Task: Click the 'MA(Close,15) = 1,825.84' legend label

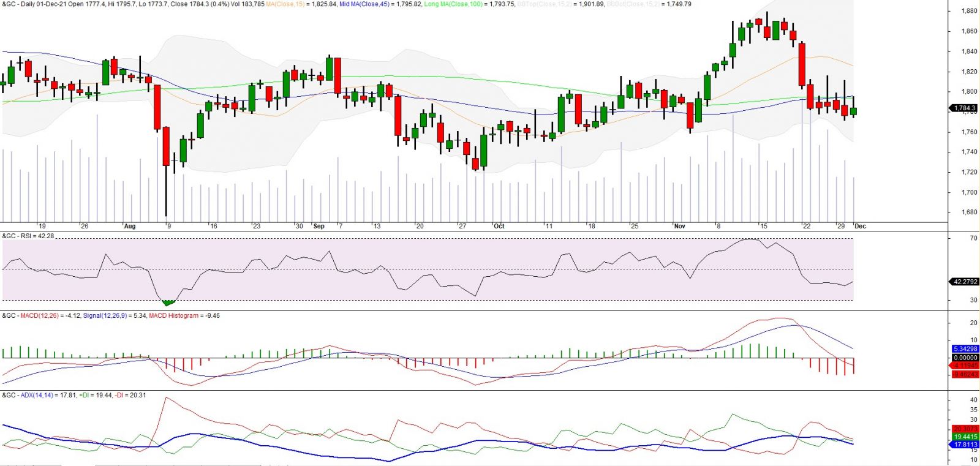Action: (301, 4)
